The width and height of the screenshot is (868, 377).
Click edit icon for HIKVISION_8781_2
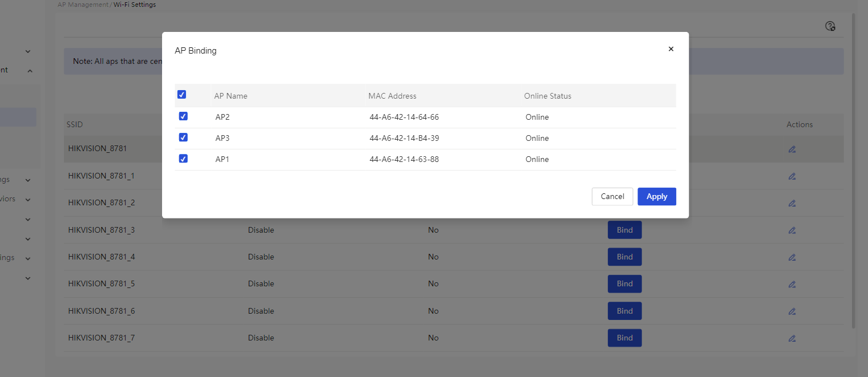(x=792, y=203)
